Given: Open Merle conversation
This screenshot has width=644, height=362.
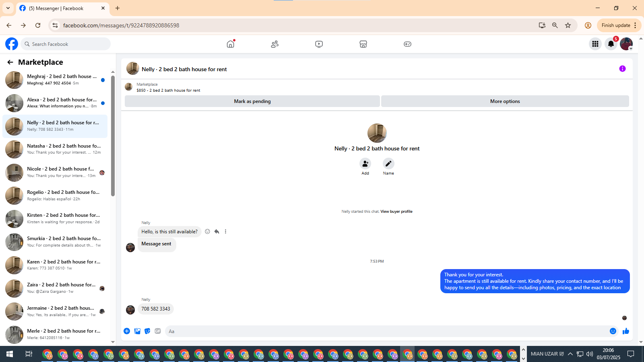Looking at the screenshot, I should click(x=55, y=335).
